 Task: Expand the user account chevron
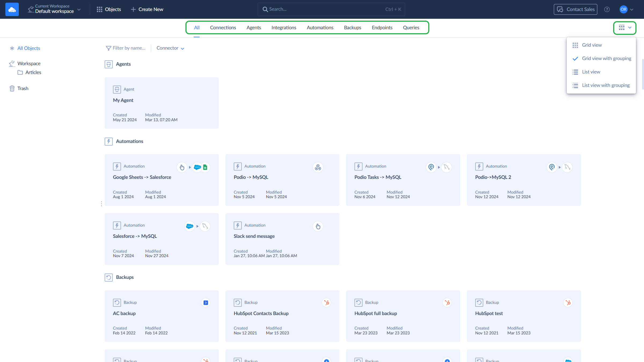click(x=632, y=9)
